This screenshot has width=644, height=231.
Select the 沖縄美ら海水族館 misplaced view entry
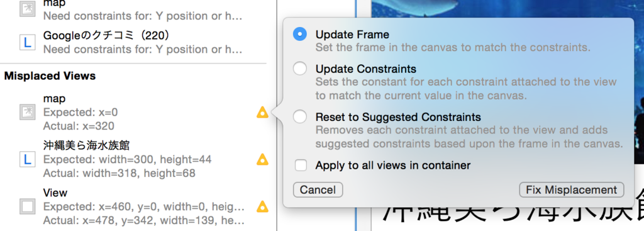[x=136, y=159]
